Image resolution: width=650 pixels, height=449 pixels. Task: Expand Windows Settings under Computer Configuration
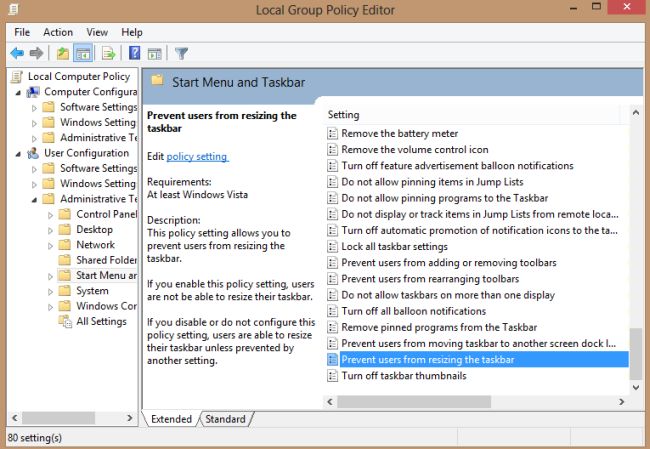[x=34, y=124]
